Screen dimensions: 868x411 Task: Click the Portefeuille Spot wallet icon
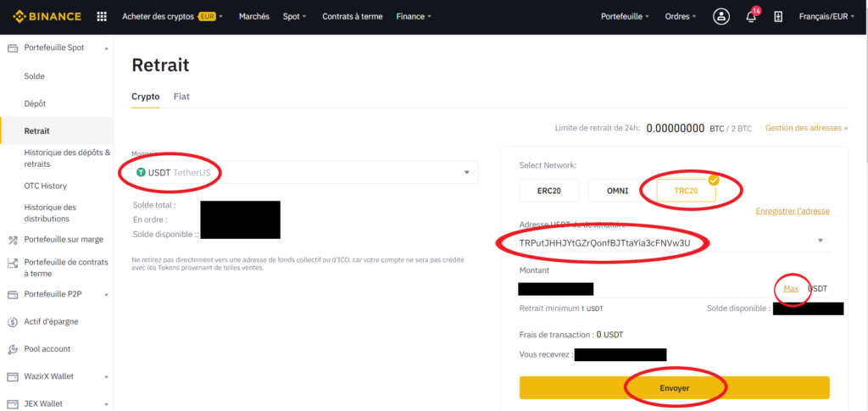[x=12, y=48]
